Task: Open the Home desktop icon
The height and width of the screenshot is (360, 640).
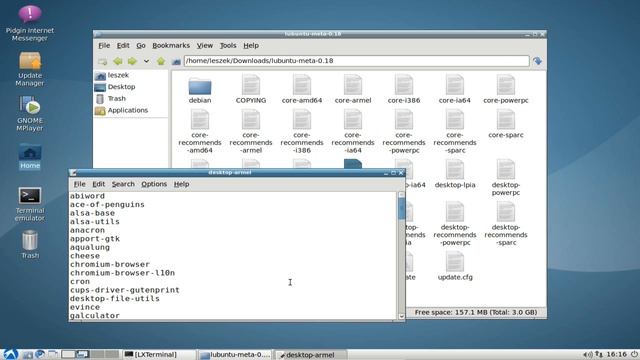Action: 30,156
